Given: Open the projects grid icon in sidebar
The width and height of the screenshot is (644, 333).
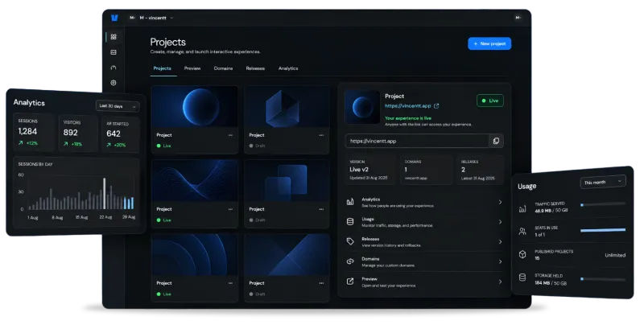Looking at the screenshot, I should tap(114, 37).
